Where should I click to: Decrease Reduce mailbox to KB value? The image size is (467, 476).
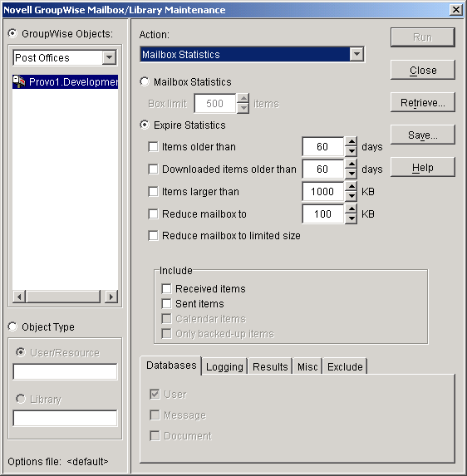pos(351,218)
